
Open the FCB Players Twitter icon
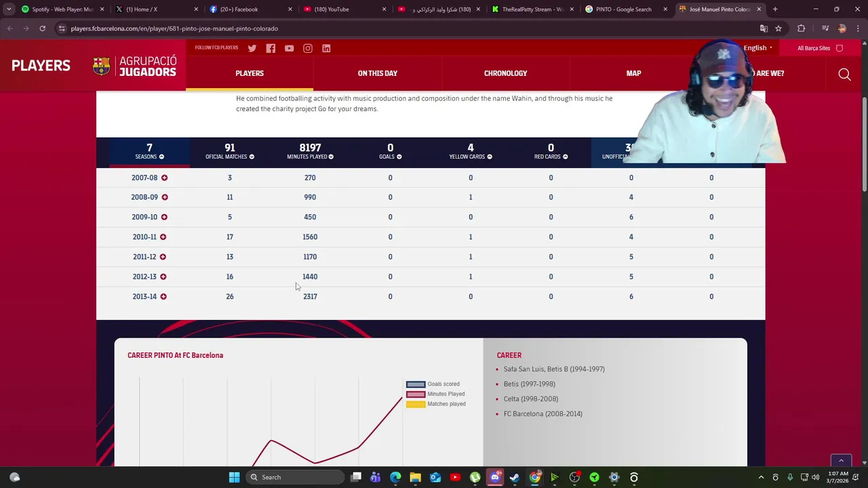tap(252, 48)
